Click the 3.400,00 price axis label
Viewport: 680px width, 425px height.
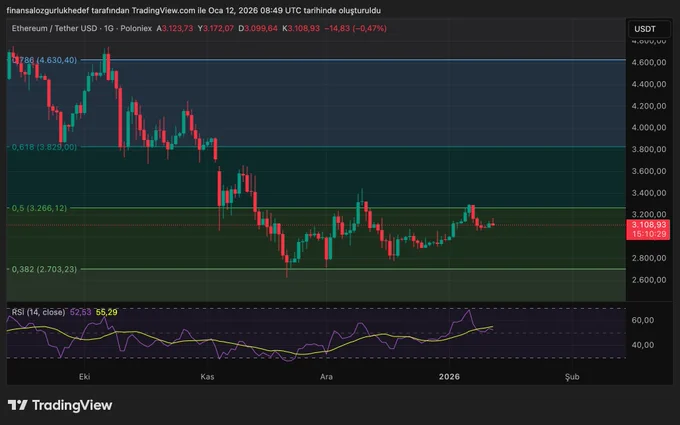pos(649,193)
